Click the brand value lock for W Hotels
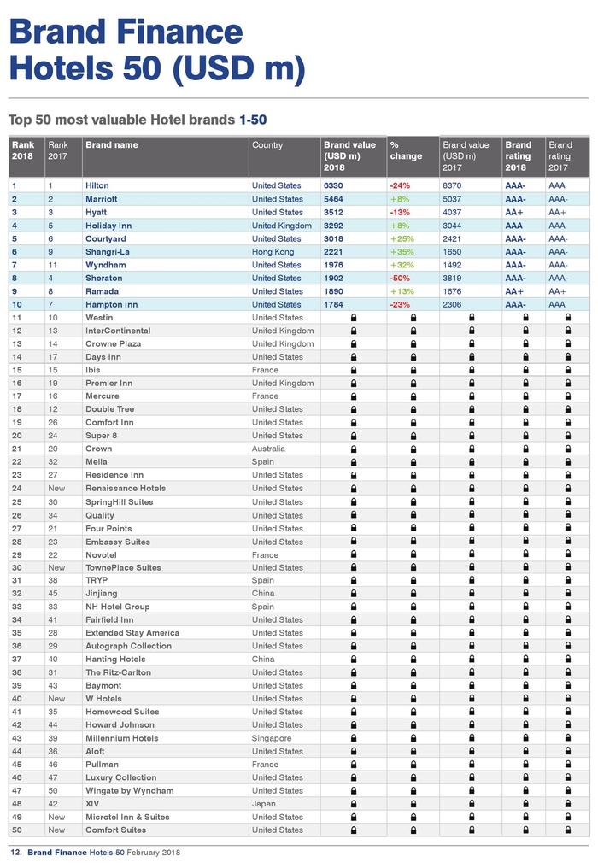This screenshot has width=598, height=868. point(354,699)
